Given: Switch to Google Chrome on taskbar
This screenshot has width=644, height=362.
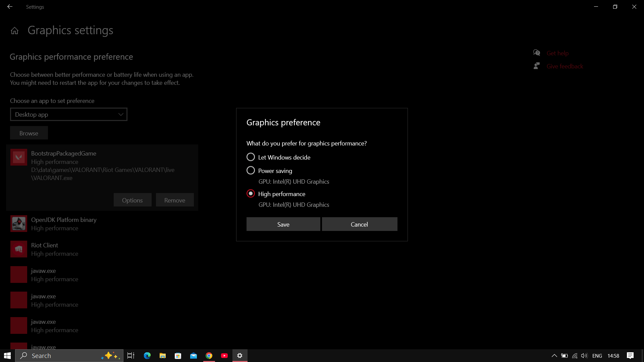Looking at the screenshot, I should (209, 356).
